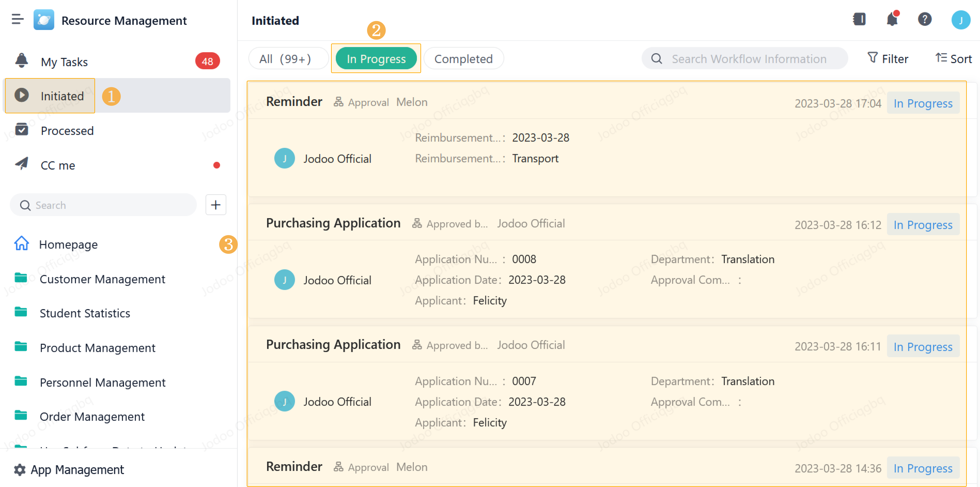Screen dimensions: 980x487
Task: Click the Initiated page heading
Action: point(275,21)
